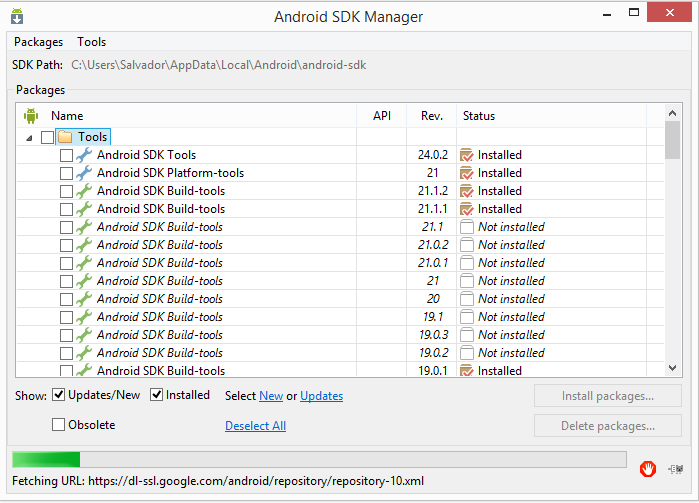699x503 pixels.
Task: Check the Build-tools rev 21 checkbox
Action: (66, 281)
